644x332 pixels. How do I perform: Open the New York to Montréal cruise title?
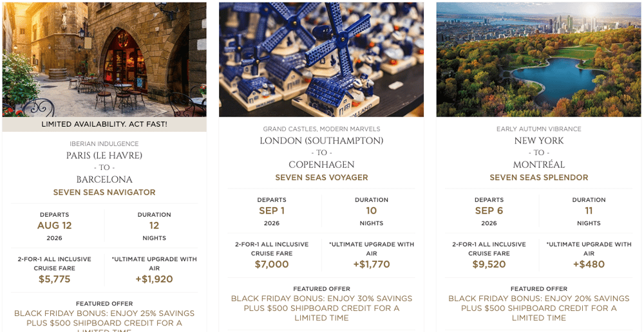(538, 152)
